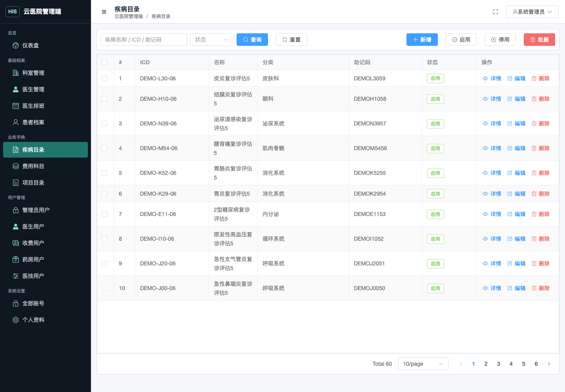Click 启用 status tag for DEMO-J20-06
Image resolution: width=565 pixels, height=392 pixels.
[x=436, y=263]
